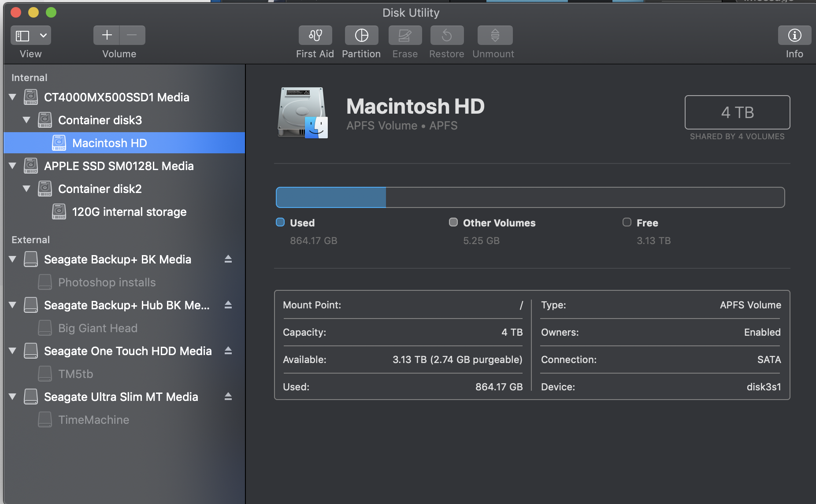Minimize the Disk Utility window
Image resolution: width=816 pixels, height=504 pixels.
pyautogui.click(x=33, y=12)
